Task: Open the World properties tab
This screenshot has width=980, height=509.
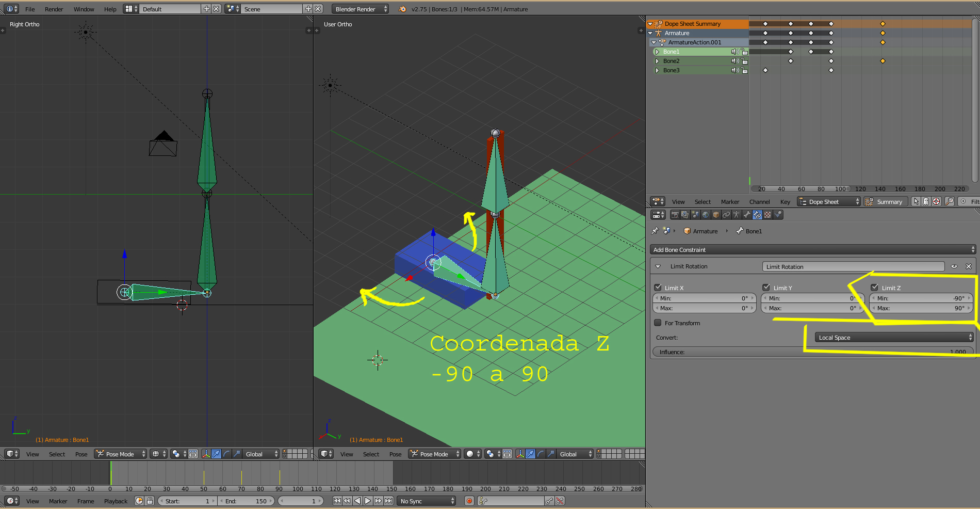Action: (x=706, y=215)
